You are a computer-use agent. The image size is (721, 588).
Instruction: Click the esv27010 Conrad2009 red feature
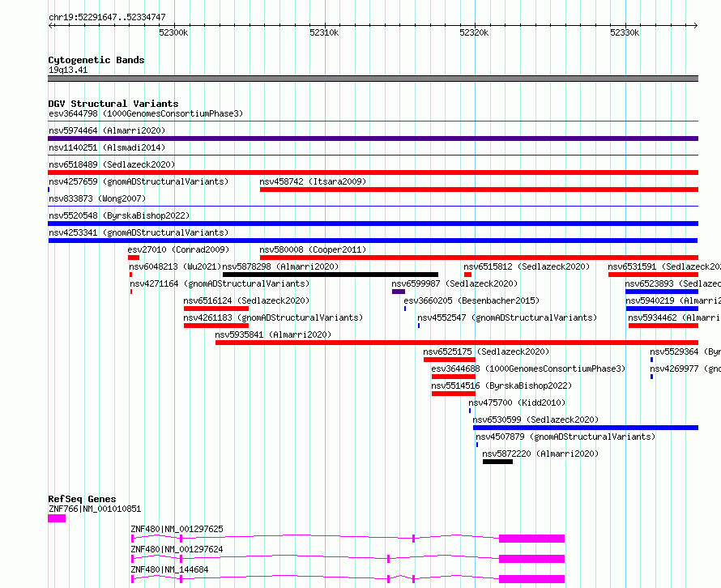click(134, 258)
